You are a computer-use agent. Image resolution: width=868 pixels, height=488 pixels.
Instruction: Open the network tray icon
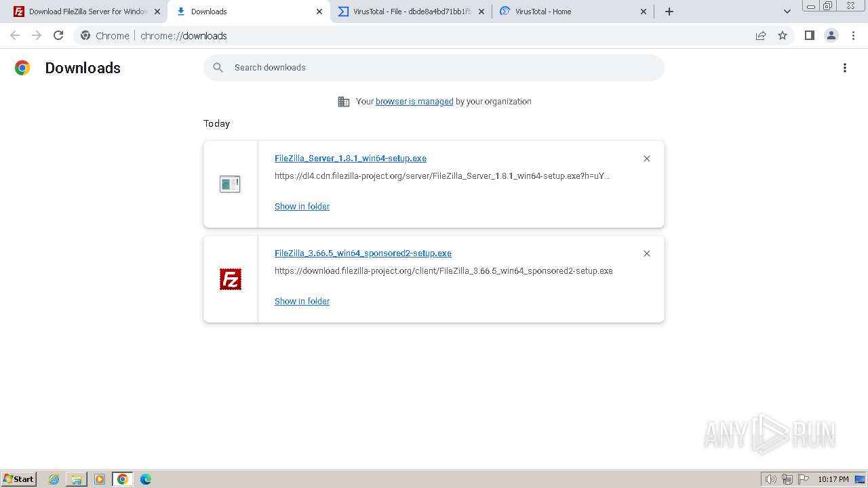787,479
